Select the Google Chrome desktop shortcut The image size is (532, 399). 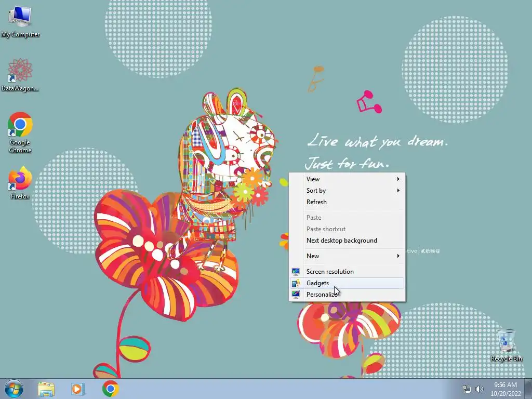(x=20, y=132)
